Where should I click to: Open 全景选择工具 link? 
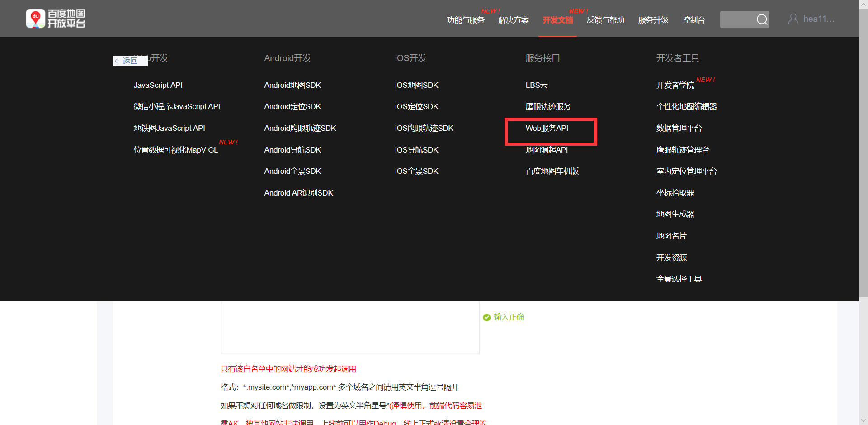tap(679, 279)
